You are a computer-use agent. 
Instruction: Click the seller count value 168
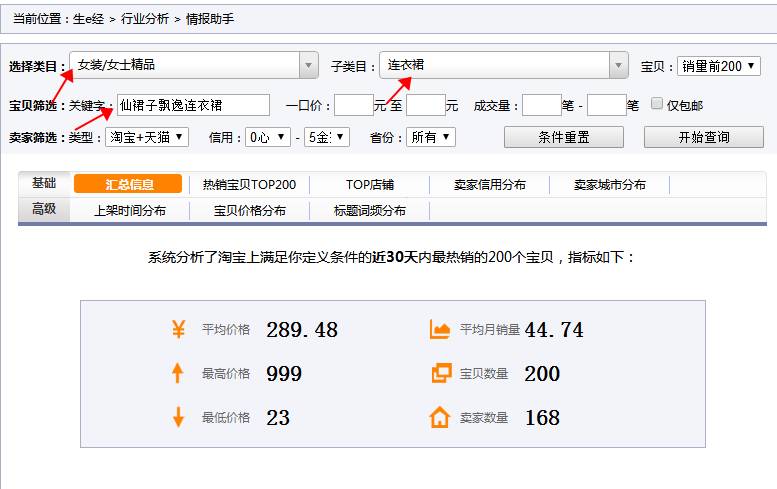(x=542, y=418)
